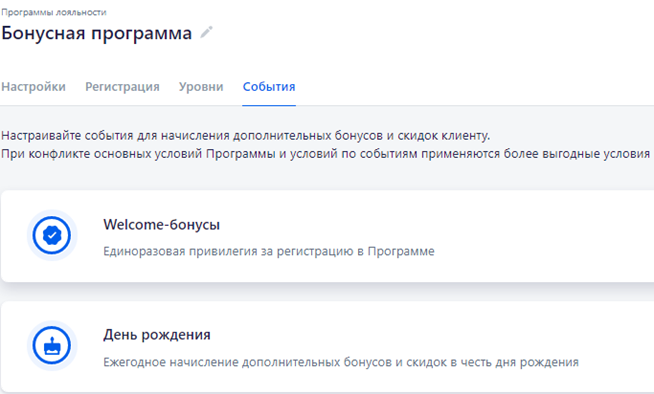Viewport: 654px width, 394px height.
Task: Open the День рождения event title
Action: (157, 335)
